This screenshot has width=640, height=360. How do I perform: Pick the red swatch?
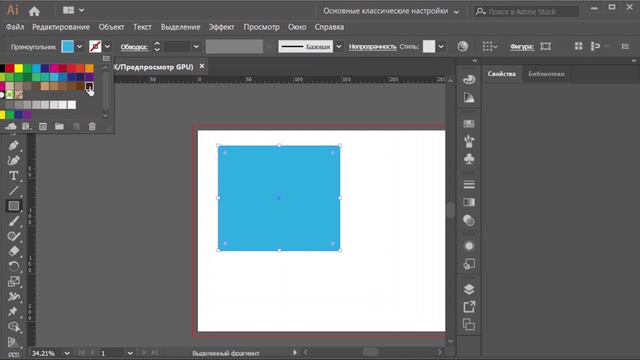[10, 68]
